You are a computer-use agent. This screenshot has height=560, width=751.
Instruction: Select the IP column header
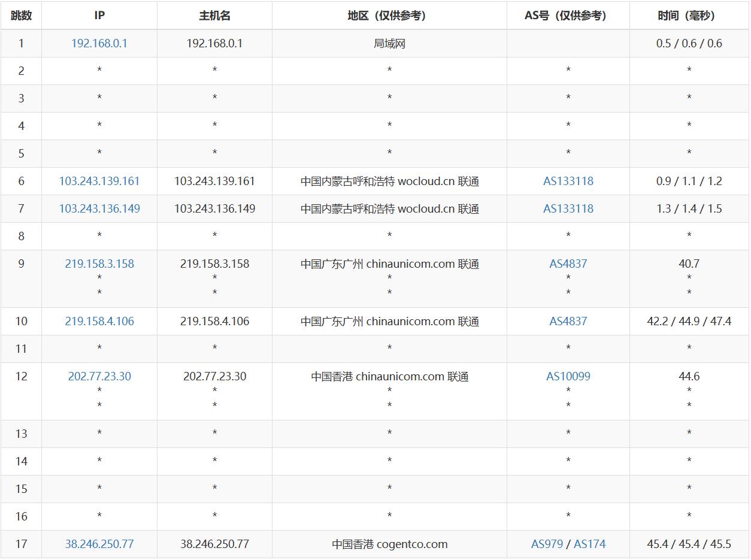click(x=99, y=16)
